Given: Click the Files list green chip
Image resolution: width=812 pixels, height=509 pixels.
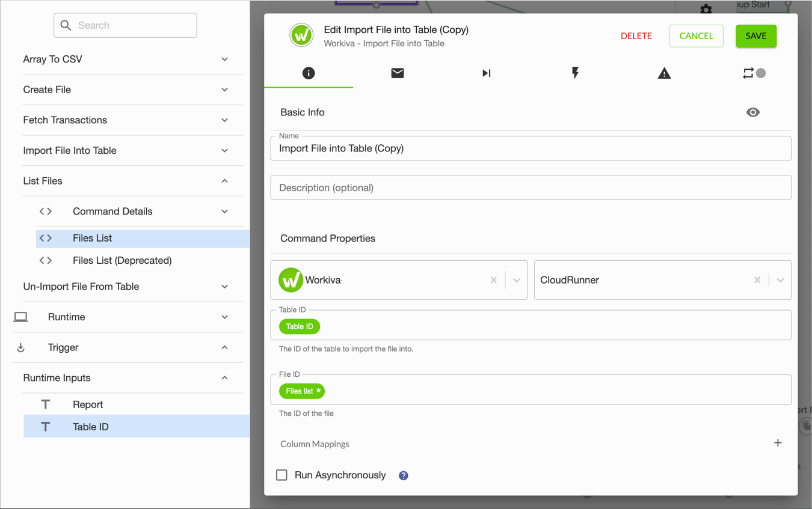Looking at the screenshot, I should pos(302,391).
